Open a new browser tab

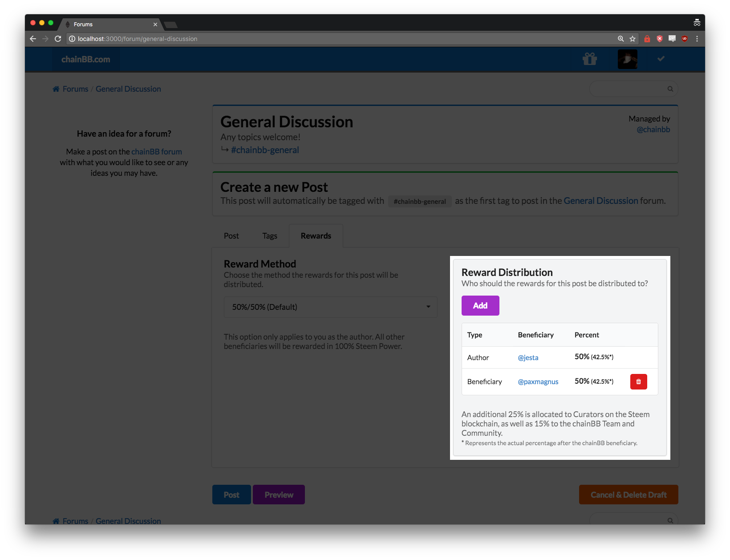[171, 24]
